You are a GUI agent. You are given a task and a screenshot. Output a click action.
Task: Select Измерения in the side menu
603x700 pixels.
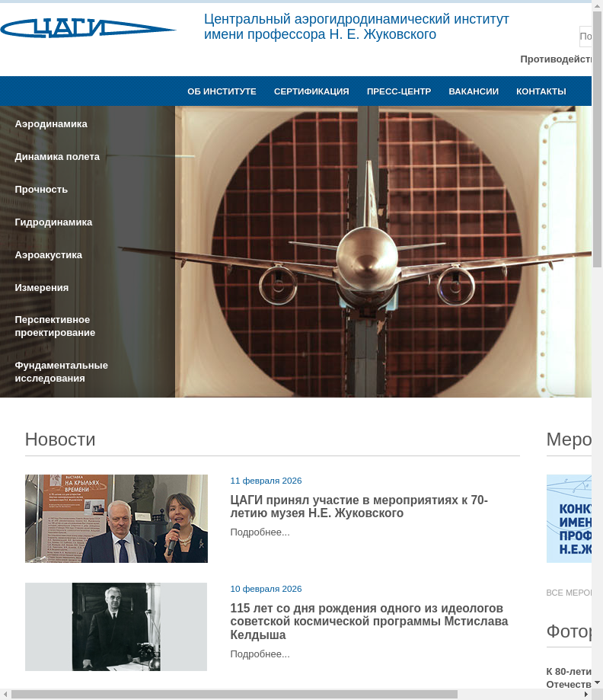pyautogui.click(x=42, y=287)
